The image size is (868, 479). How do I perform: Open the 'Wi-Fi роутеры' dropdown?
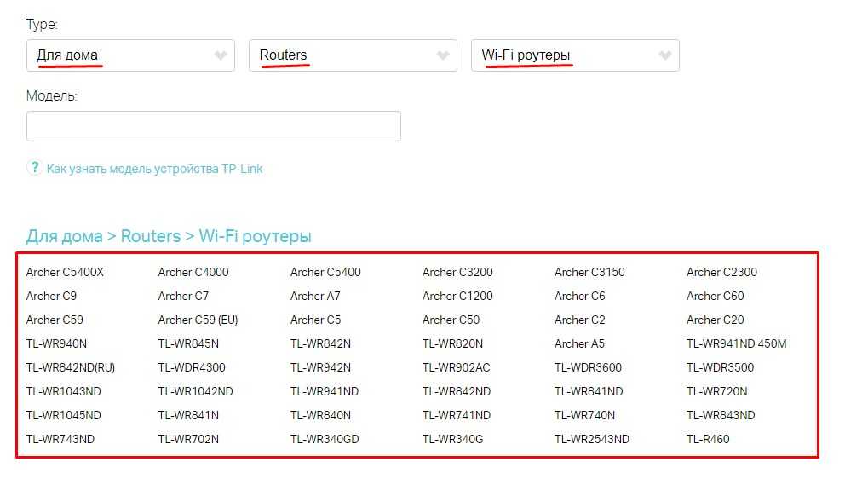pyautogui.click(x=575, y=55)
